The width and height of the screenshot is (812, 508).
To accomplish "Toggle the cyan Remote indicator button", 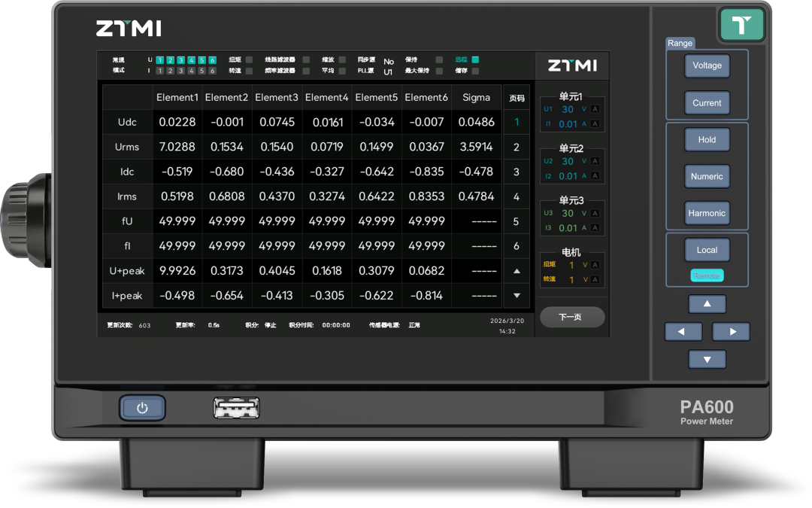I will [x=707, y=275].
